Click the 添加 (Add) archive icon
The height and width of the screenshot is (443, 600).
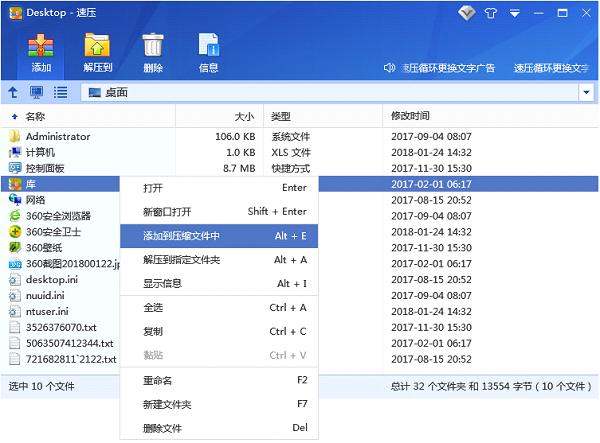coord(41,51)
